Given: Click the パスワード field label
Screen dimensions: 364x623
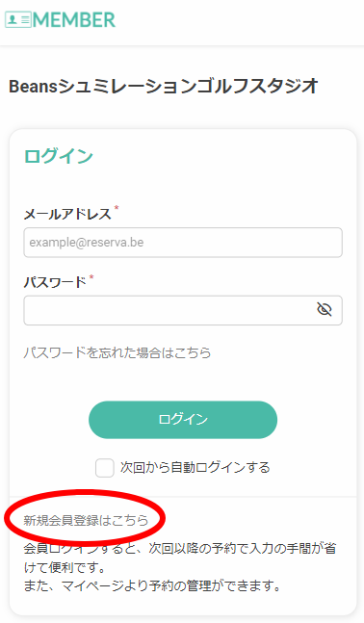Looking at the screenshot, I should tap(55, 282).
